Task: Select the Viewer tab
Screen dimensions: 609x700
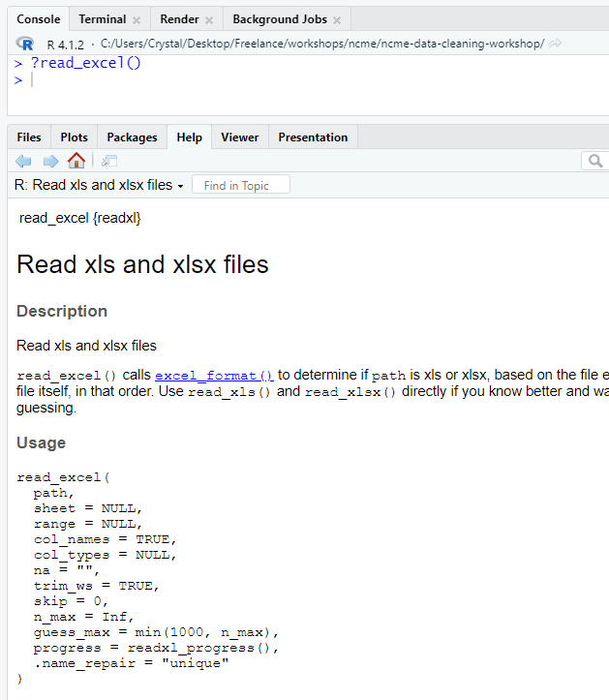Action: (239, 137)
